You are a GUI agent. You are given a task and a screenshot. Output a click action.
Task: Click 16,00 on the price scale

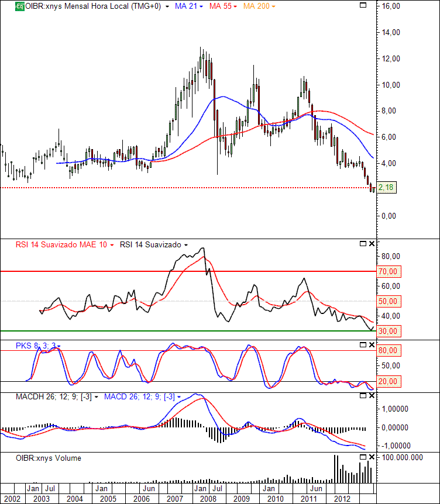(391, 6)
